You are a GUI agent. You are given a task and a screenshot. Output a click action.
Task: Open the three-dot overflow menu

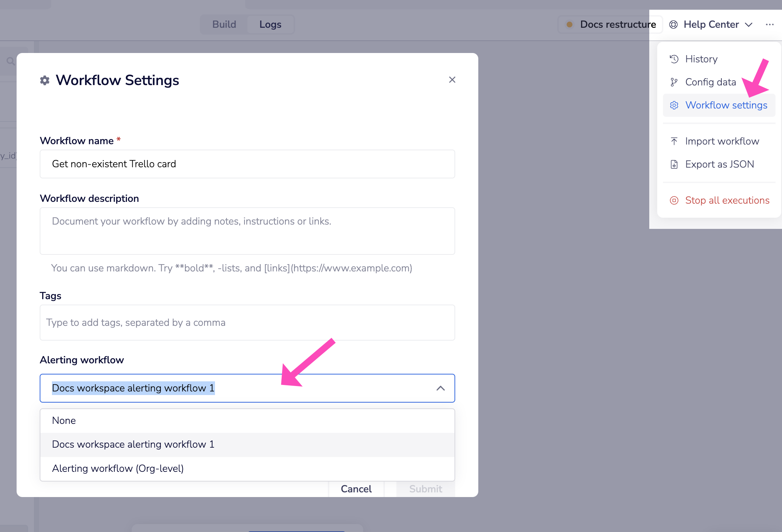(770, 24)
